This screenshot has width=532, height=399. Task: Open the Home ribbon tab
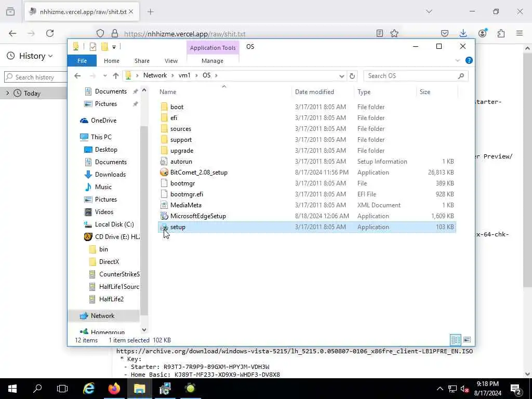point(112,61)
